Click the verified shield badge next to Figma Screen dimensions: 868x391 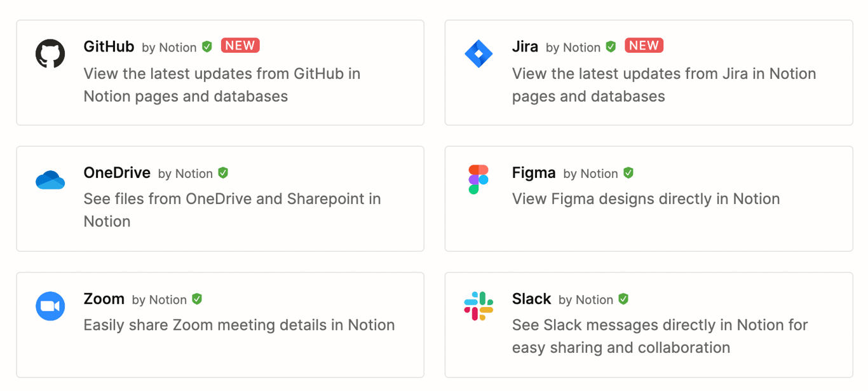click(x=628, y=173)
